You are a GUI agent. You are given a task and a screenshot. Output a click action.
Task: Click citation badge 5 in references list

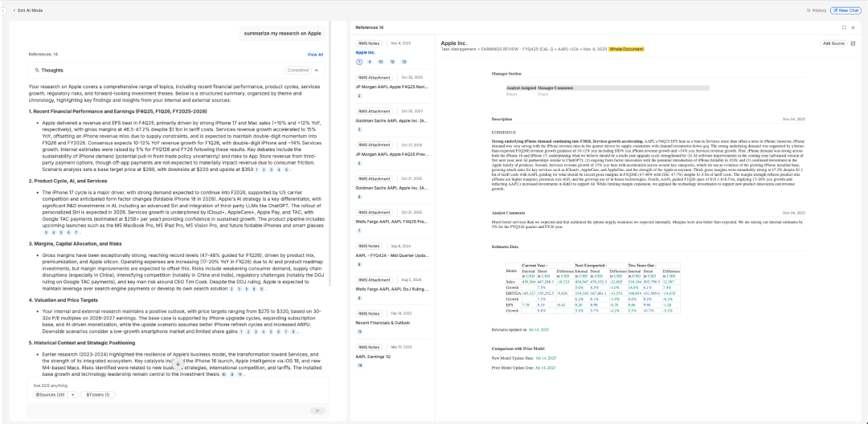[359, 164]
